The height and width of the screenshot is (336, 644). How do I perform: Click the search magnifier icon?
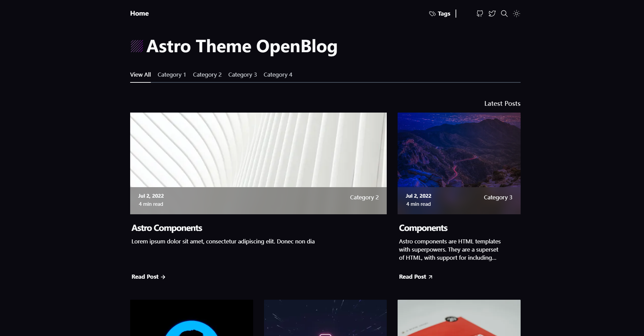point(504,14)
